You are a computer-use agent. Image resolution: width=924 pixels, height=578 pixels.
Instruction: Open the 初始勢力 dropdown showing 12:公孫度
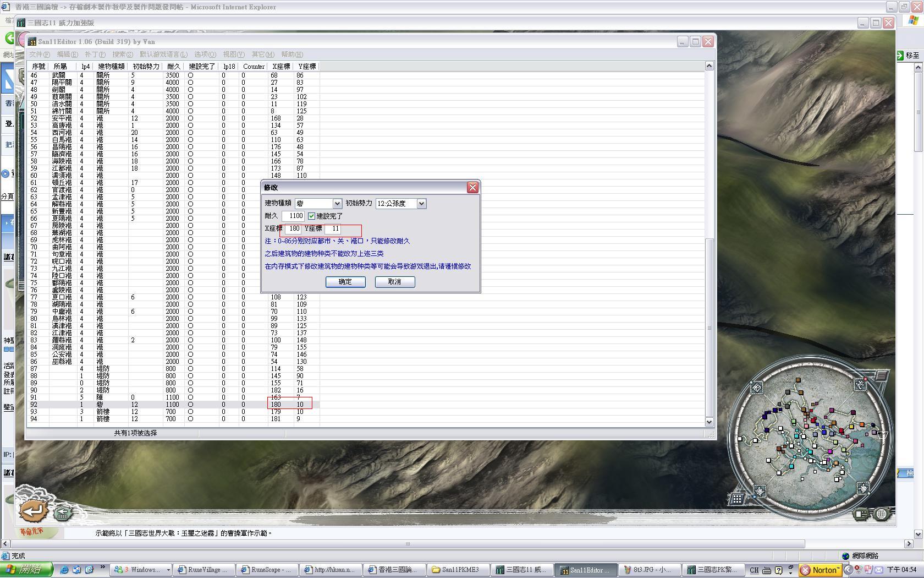421,204
